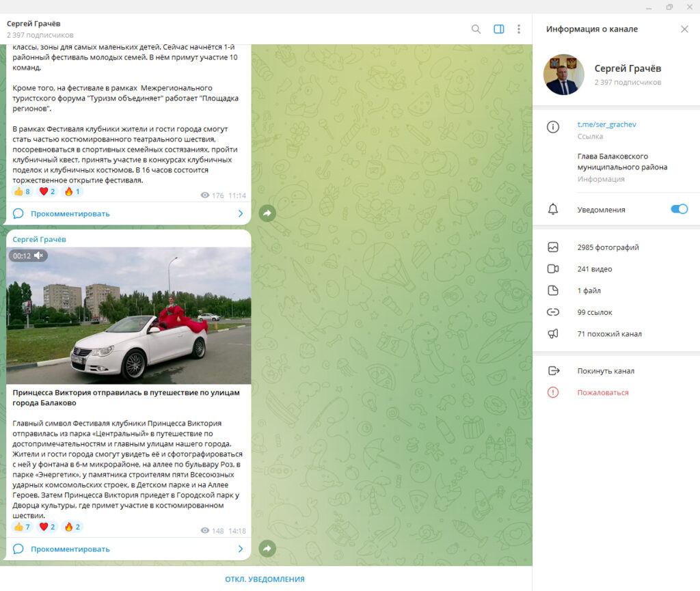Play the white convertible video
The height and width of the screenshot is (591, 700).
click(x=129, y=316)
